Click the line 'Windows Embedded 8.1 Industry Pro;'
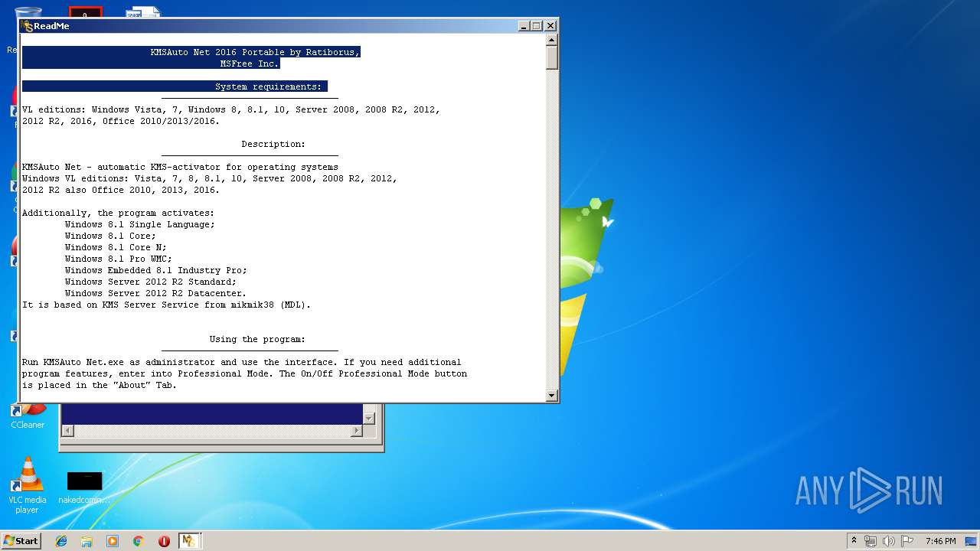This screenshot has height=551, width=980. tap(156, 270)
